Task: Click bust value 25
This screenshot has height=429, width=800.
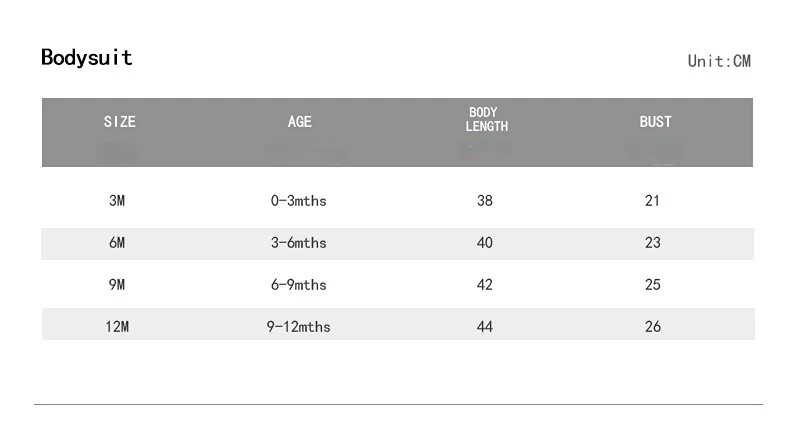Action: click(653, 284)
